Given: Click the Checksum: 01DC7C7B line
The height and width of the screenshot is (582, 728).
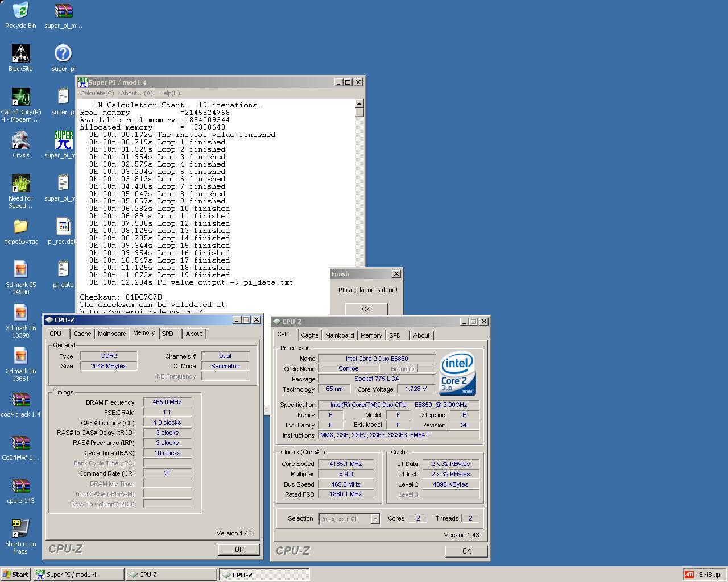Looking at the screenshot, I should click(121, 297).
